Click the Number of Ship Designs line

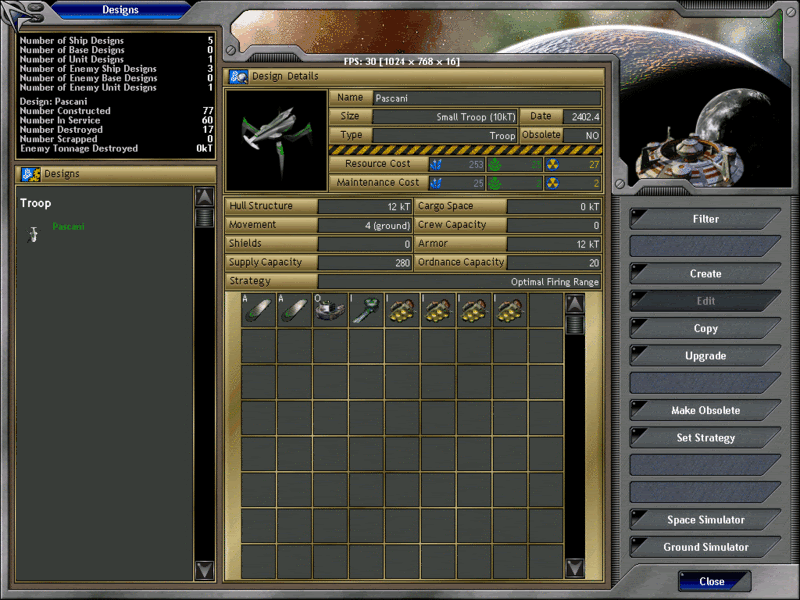(116, 40)
